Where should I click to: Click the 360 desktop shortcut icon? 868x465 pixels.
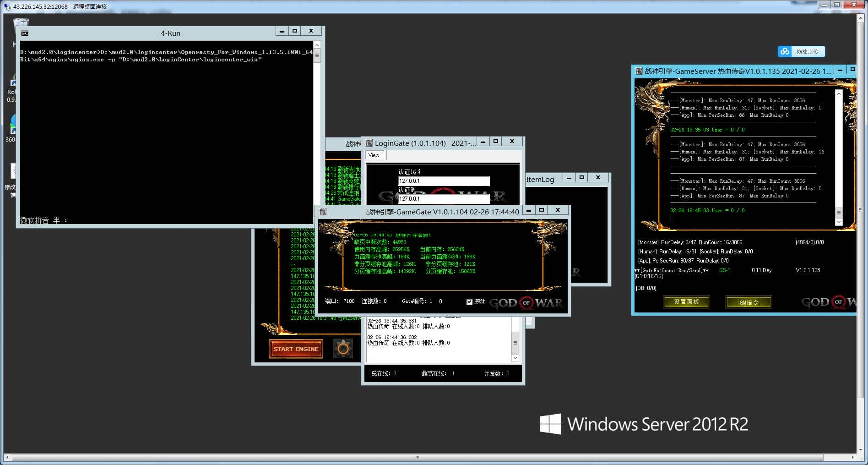pyautogui.click(x=13, y=124)
